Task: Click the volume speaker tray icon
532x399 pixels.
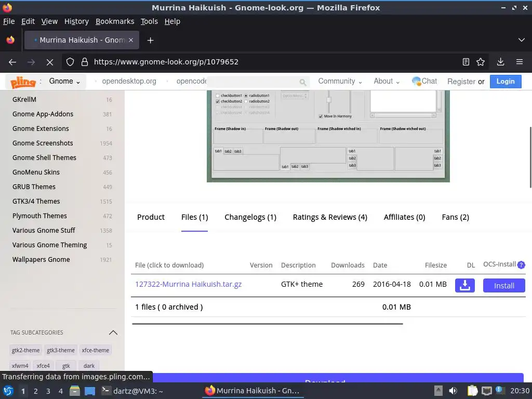Action: coord(453,391)
